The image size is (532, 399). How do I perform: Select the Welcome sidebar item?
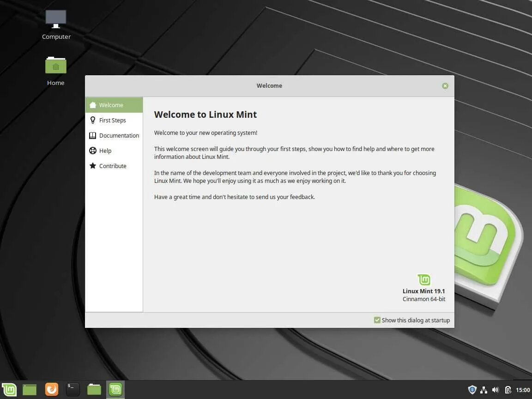pos(114,105)
